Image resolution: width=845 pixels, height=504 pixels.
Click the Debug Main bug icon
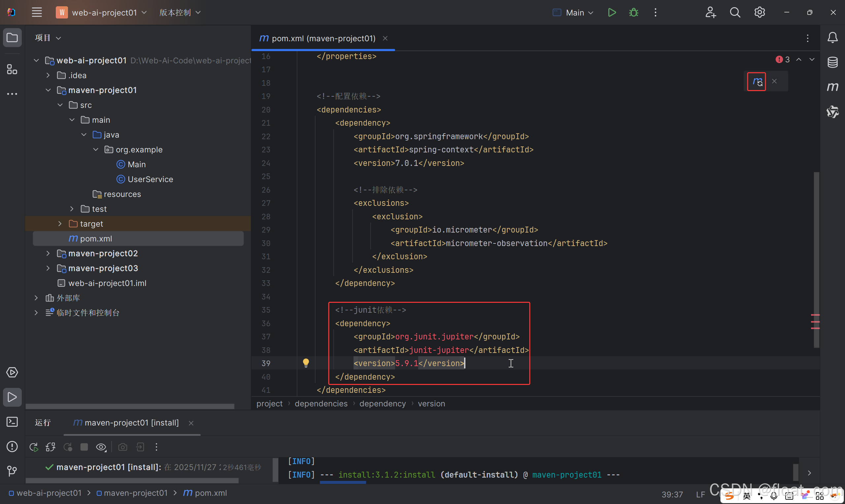click(x=633, y=13)
